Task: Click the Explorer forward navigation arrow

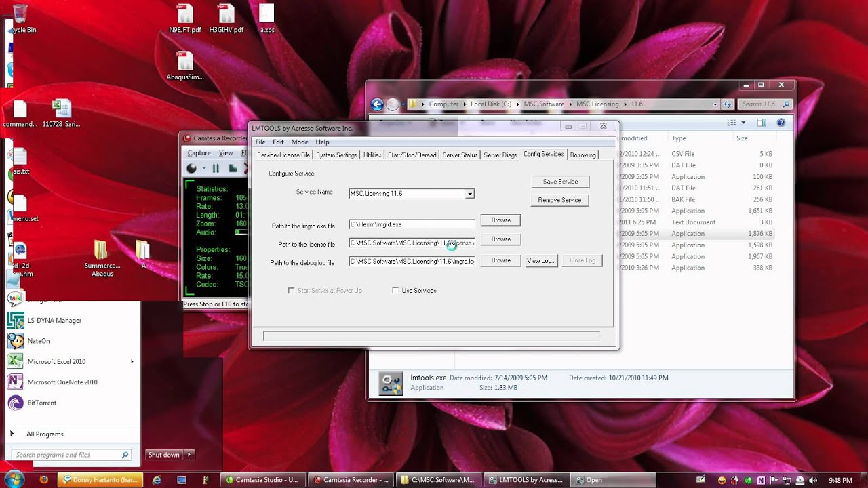Action: pyautogui.click(x=393, y=104)
